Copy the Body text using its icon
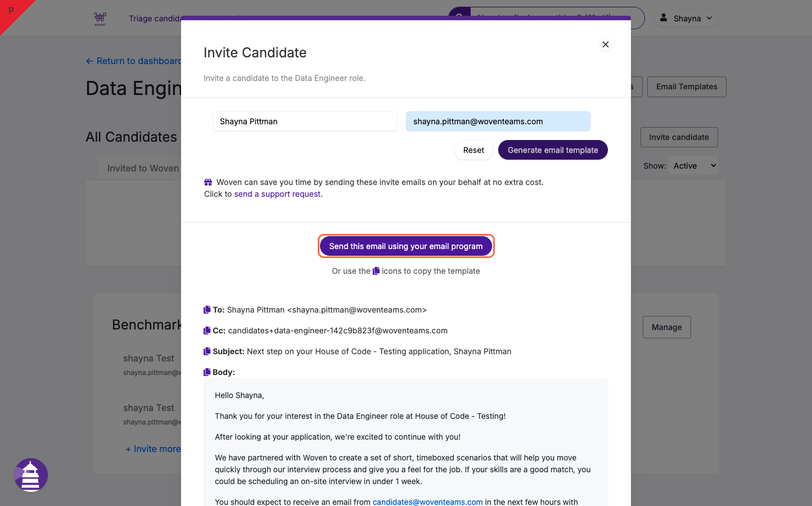812x506 pixels. pos(207,372)
